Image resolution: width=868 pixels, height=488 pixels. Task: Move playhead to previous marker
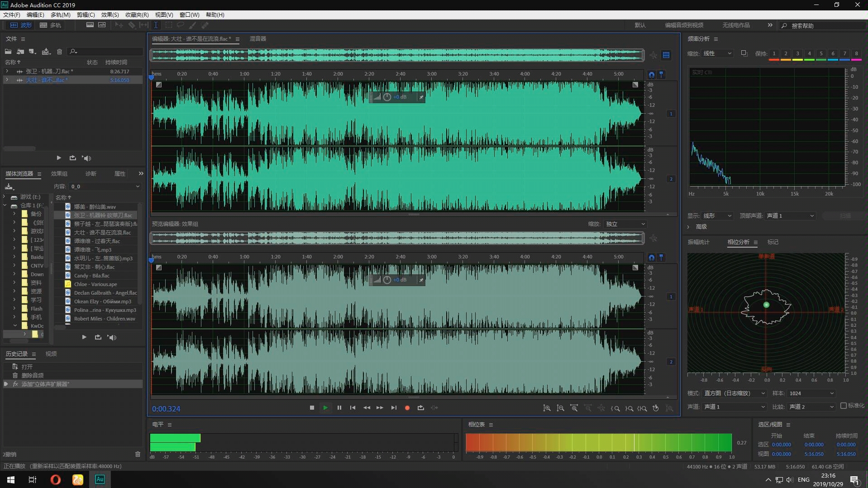(353, 408)
